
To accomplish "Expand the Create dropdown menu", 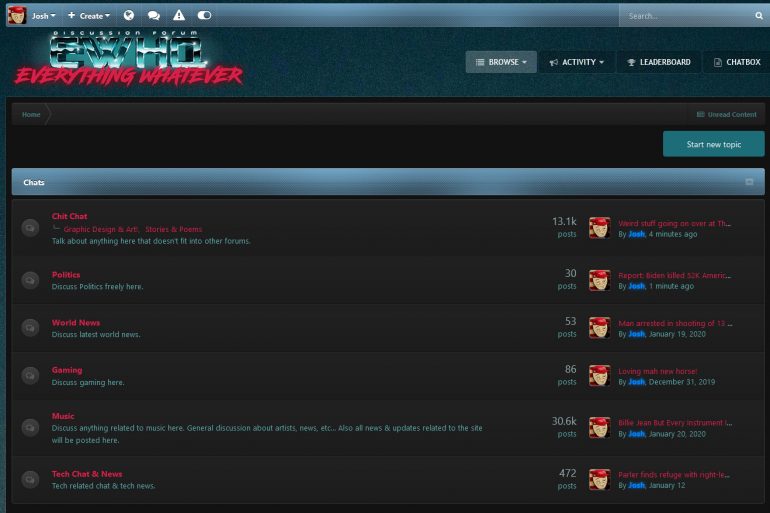I will pos(89,16).
